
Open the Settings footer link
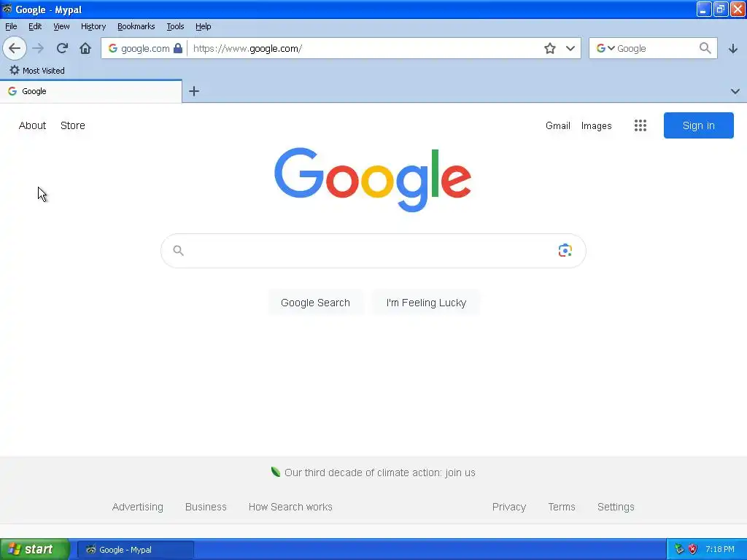[616, 507]
